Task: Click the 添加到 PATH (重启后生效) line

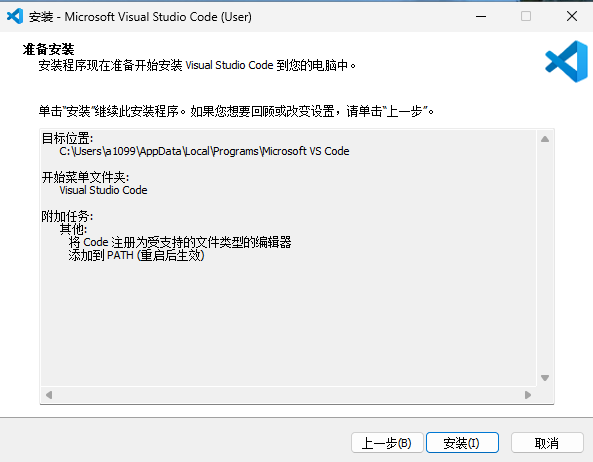Action: click(x=137, y=256)
